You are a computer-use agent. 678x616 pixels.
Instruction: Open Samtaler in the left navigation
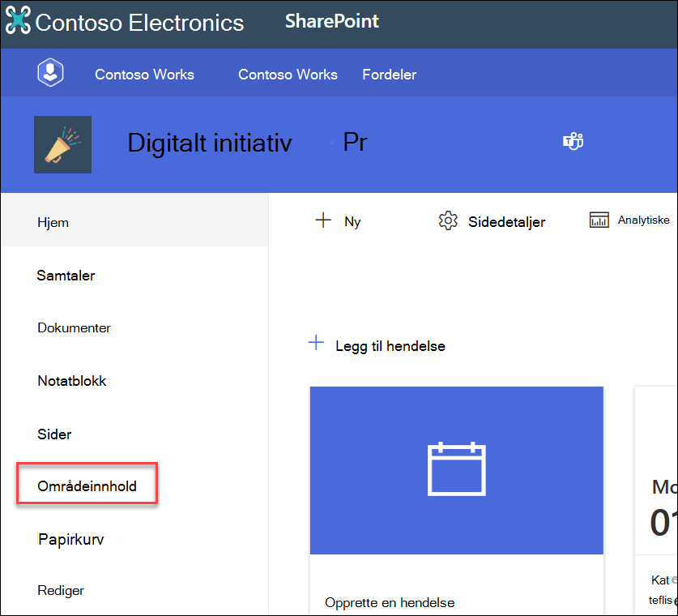pos(66,276)
